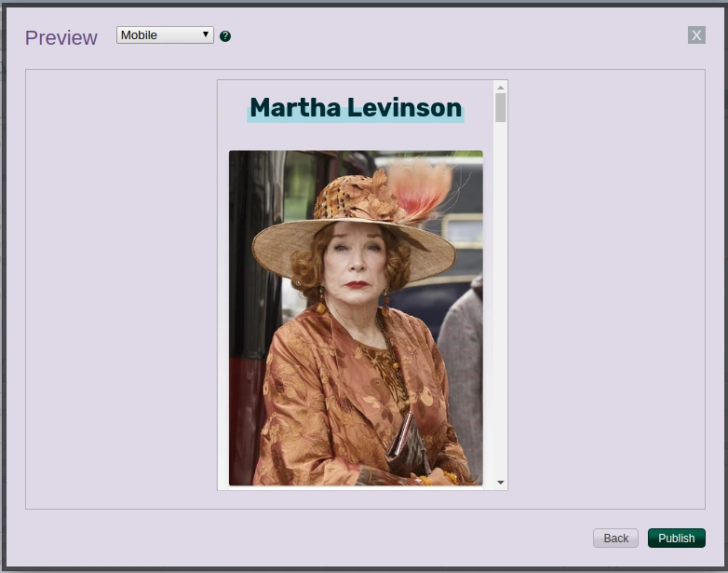Open the Mobile device dropdown
The height and width of the screenshot is (573, 728).
tap(164, 35)
